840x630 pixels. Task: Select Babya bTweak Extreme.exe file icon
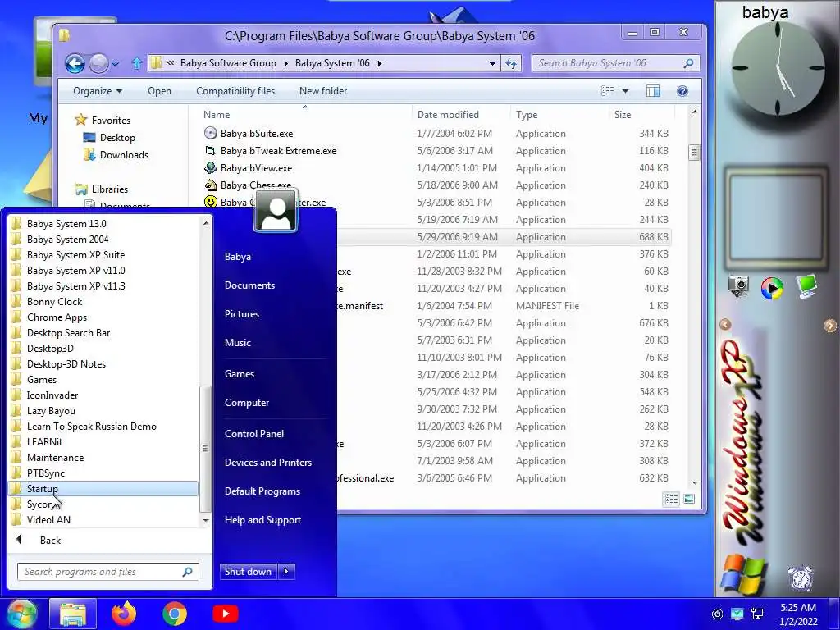(211, 151)
